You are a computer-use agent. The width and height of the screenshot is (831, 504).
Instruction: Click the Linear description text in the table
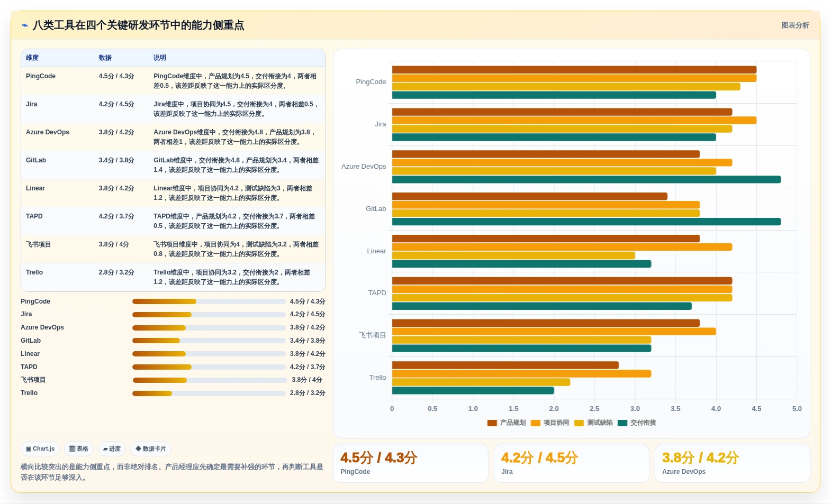233,193
